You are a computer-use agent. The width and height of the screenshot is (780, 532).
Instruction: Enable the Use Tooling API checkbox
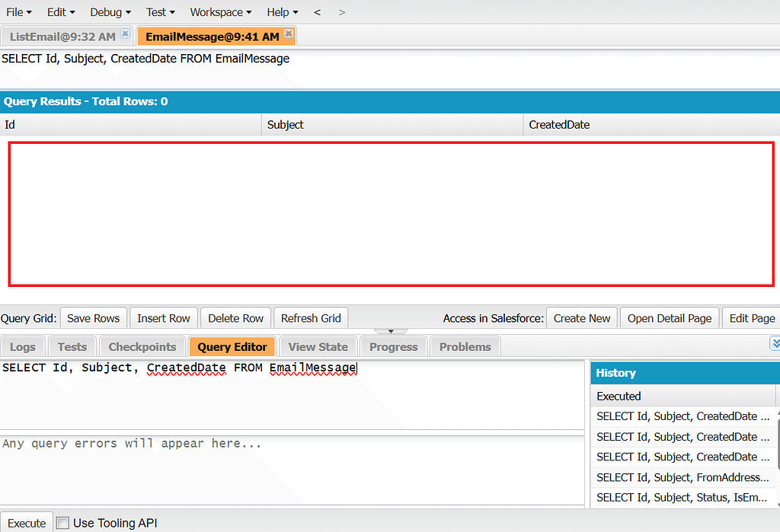pyautogui.click(x=62, y=523)
